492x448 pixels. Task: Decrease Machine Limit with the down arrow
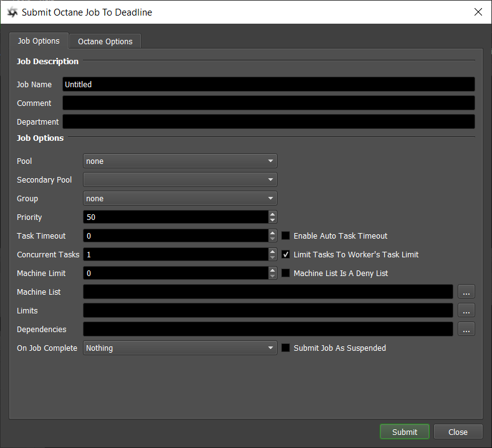coord(273,276)
